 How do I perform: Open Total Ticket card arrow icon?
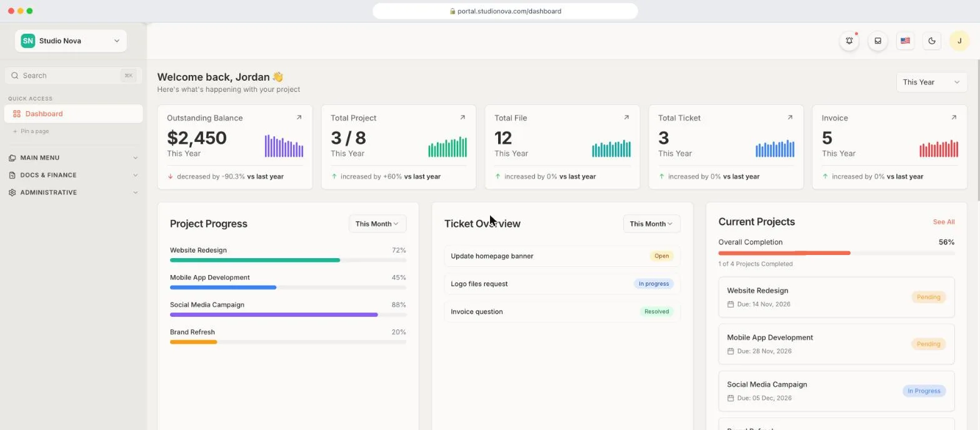[790, 117]
